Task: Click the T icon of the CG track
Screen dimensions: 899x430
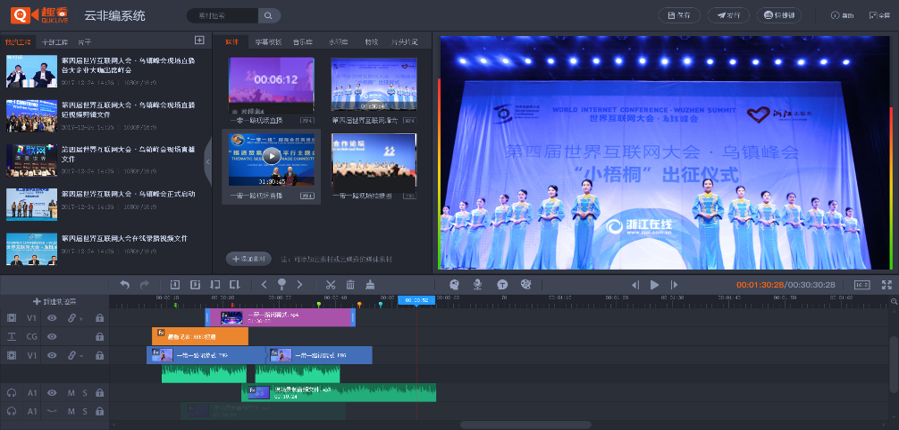Action: click(x=11, y=337)
